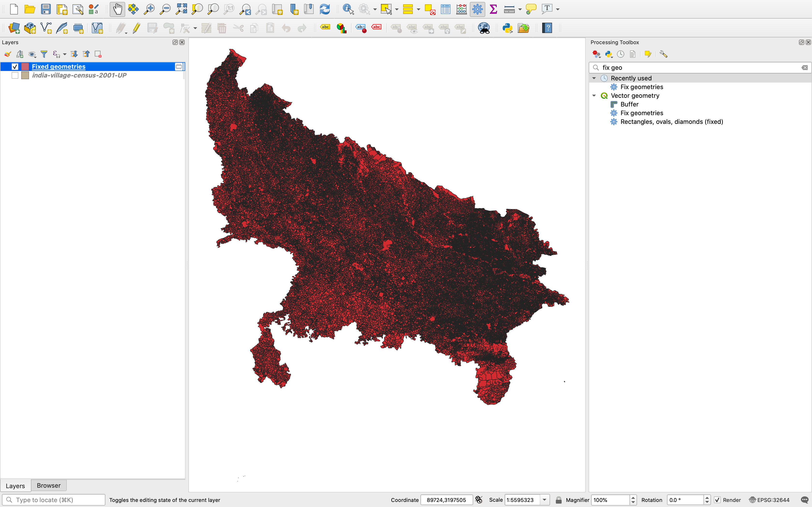Select the Pan Map hand tool
Image resolution: width=812 pixels, height=507 pixels.
click(117, 9)
